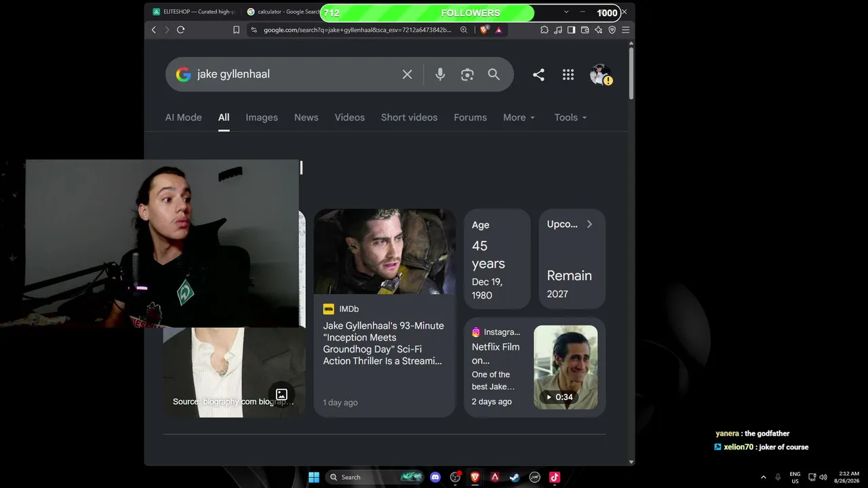Image resolution: width=868 pixels, height=488 pixels.
Task: Go back using the browser back arrow
Action: tap(154, 30)
